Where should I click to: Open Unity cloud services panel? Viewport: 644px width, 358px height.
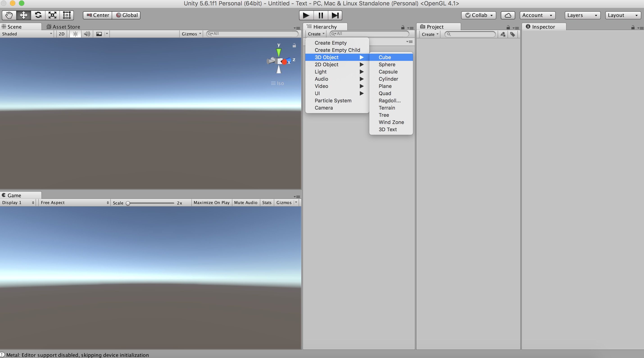point(508,15)
